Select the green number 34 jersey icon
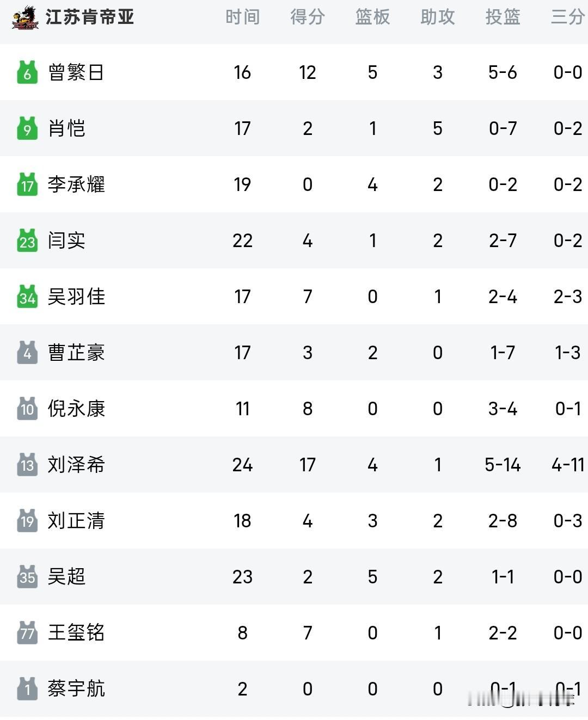Viewport: 588px width, 720px height. [27, 297]
